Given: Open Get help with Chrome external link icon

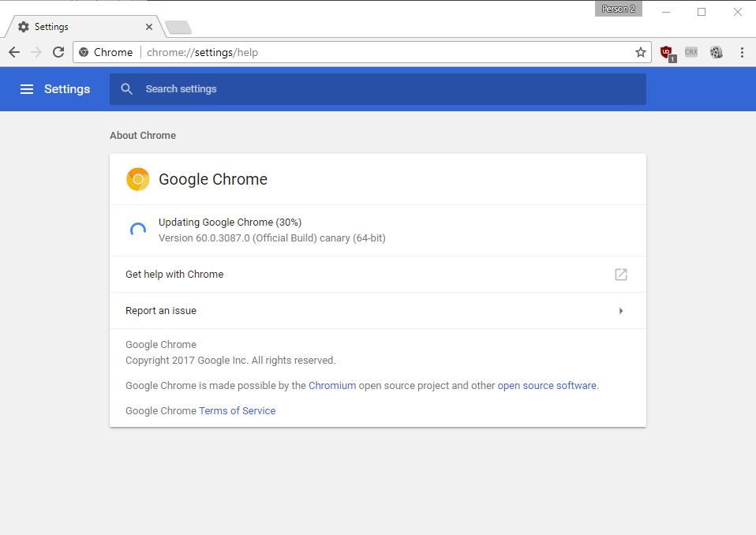Looking at the screenshot, I should [x=620, y=274].
